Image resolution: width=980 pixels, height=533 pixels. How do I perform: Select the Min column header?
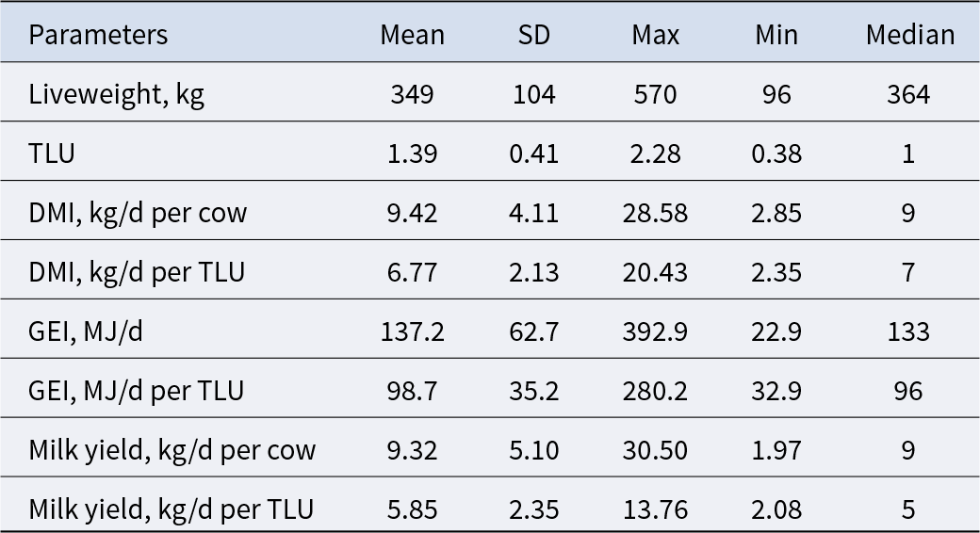(x=776, y=34)
